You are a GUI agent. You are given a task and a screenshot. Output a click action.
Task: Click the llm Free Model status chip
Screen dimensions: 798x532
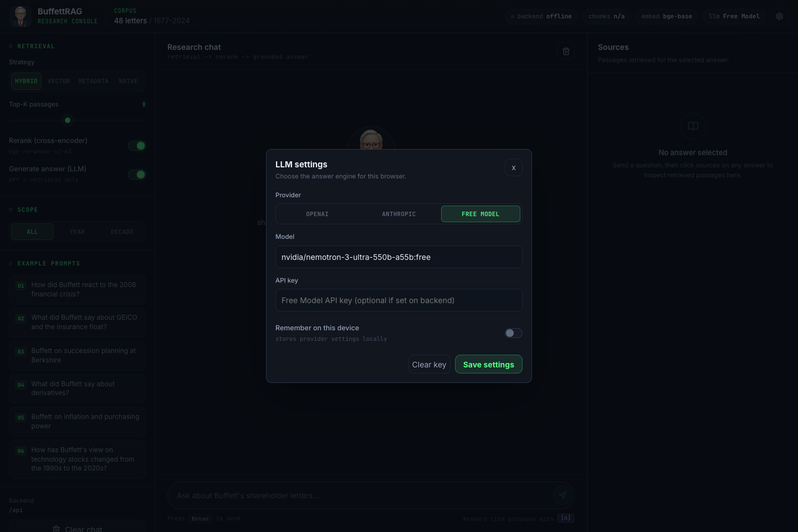734,16
